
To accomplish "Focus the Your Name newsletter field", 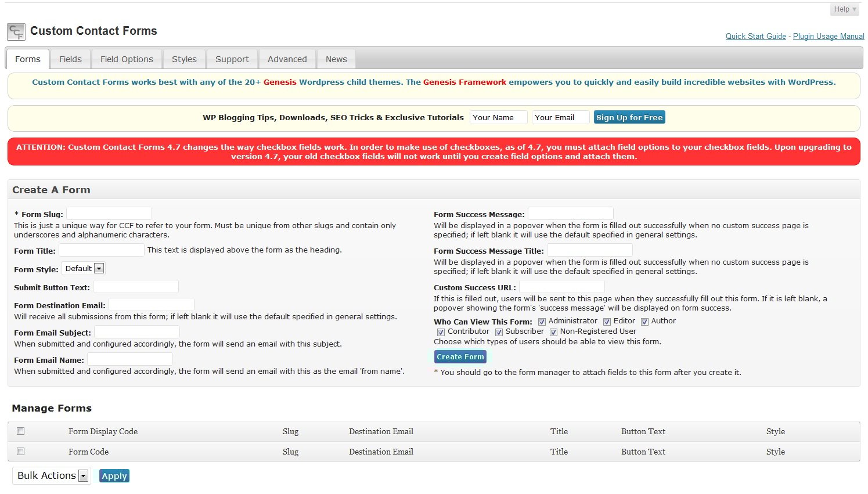I will (498, 117).
